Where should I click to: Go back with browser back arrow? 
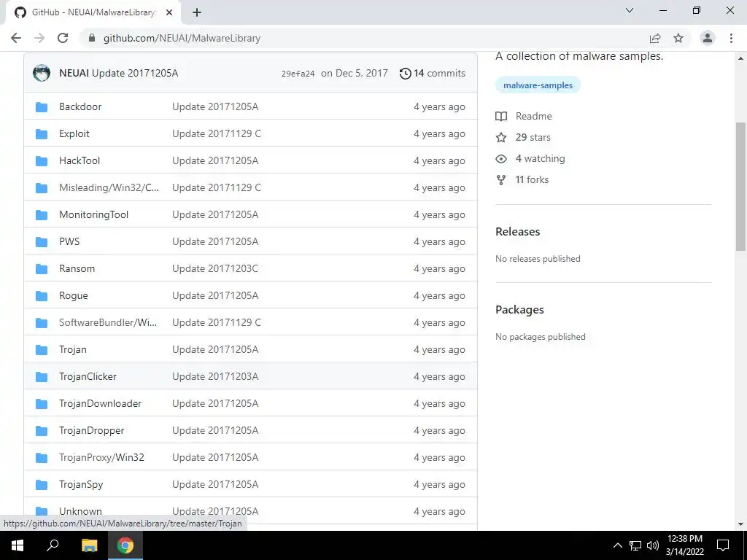[x=16, y=38]
